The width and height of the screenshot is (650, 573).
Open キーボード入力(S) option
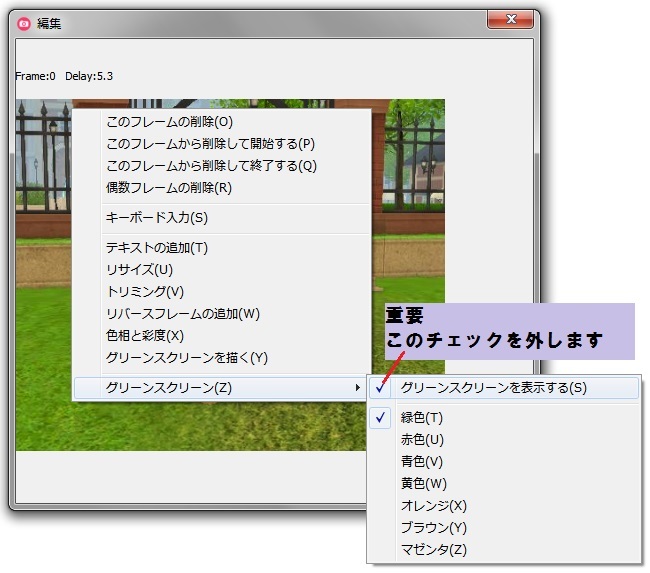click(222, 218)
